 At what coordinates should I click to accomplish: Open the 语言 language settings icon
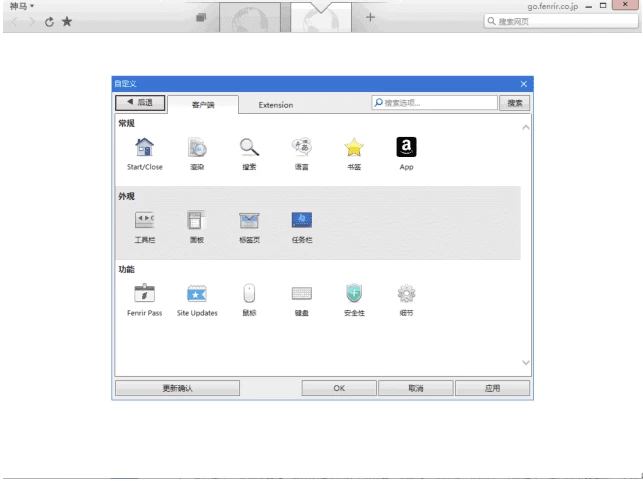click(x=301, y=148)
